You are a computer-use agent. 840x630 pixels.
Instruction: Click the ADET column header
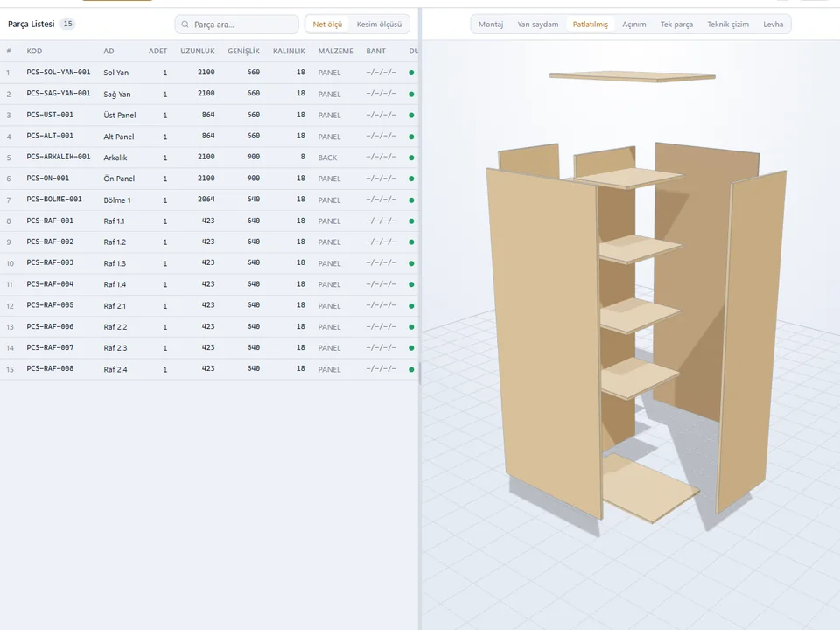(157, 51)
